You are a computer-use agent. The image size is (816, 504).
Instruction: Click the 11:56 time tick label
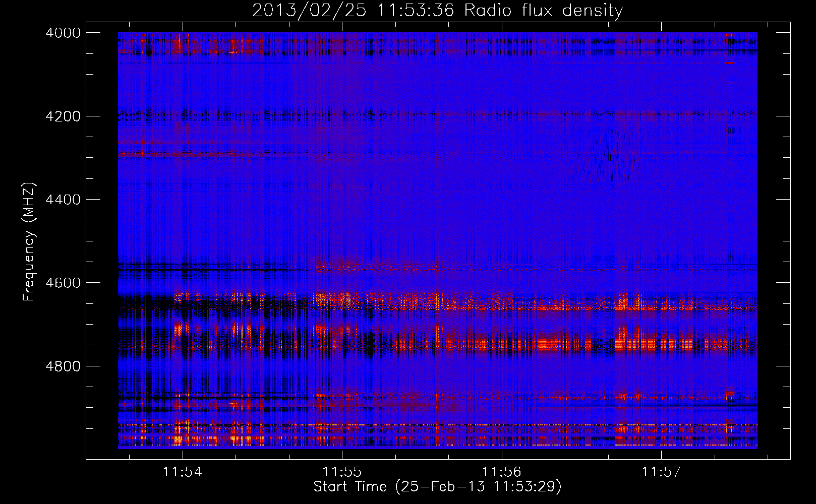[502, 472]
